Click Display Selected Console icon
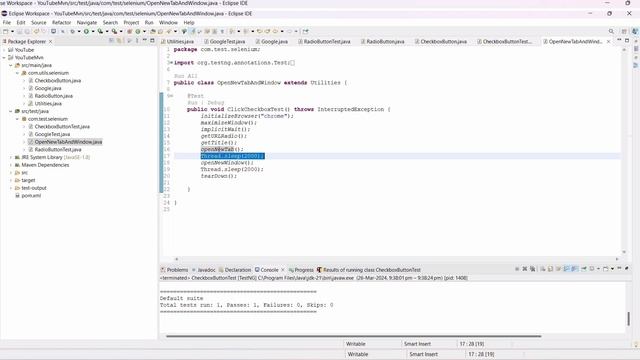Screen dimensions: 640x360 592,269
